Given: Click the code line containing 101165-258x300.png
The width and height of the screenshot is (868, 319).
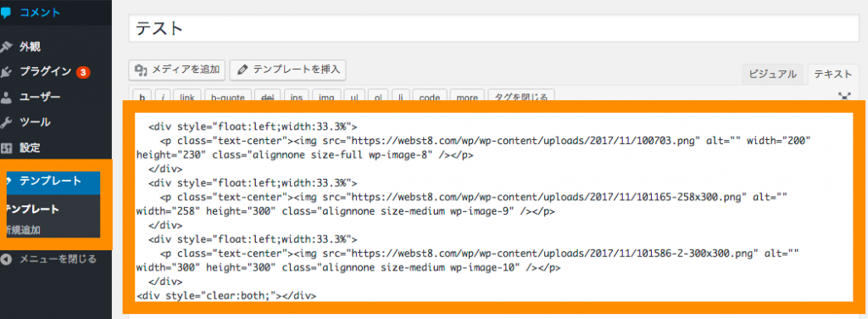Looking at the screenshot, I should point(473,197).
